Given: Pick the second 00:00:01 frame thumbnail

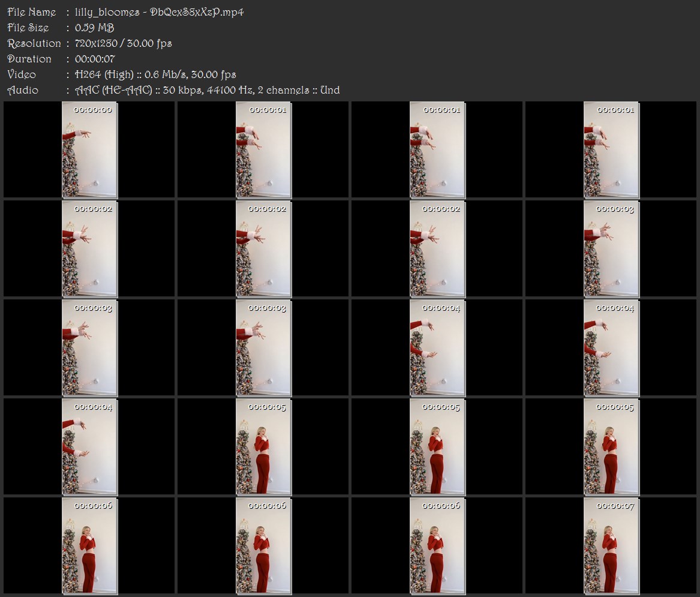Looking at the screenshot, I should point(437,149).
